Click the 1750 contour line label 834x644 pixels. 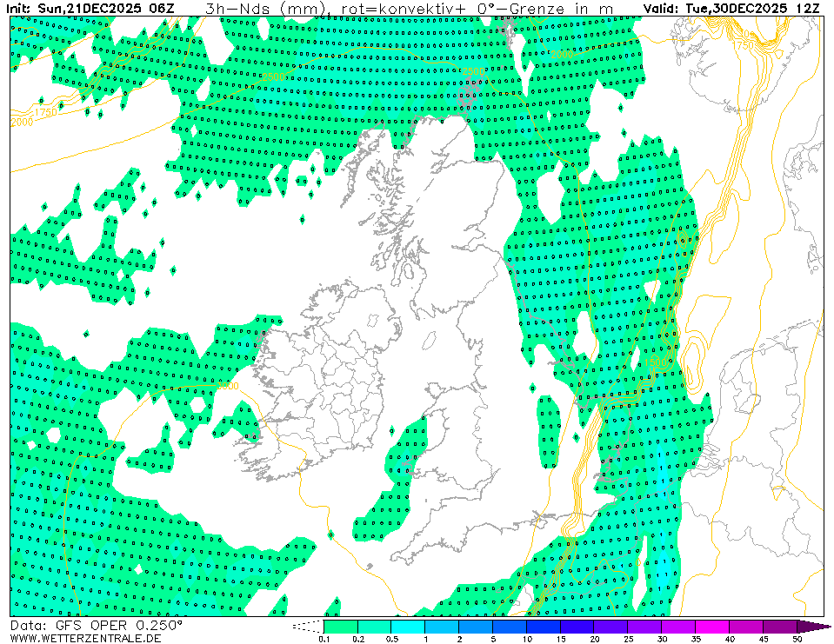pos(44,112)
